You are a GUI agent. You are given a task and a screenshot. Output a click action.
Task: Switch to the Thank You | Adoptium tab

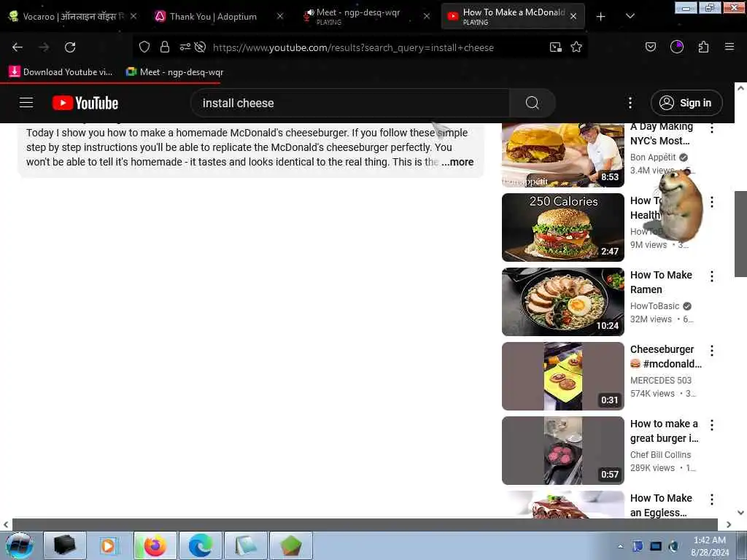pos(213,16)
